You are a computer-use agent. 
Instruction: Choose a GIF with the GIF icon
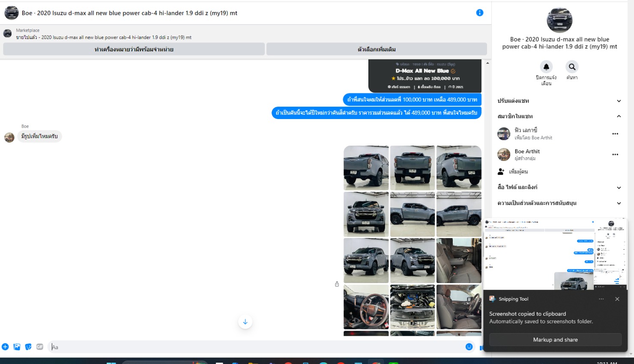[x=40, y=347]
